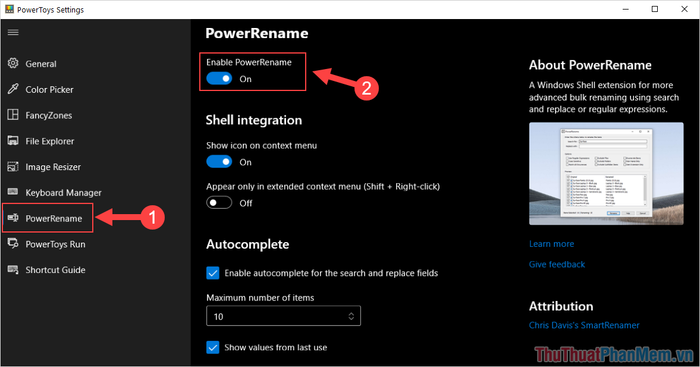Open Shortcut Guide settings
The width and height of the screenshot is (700, 367).
coord(55,270)
